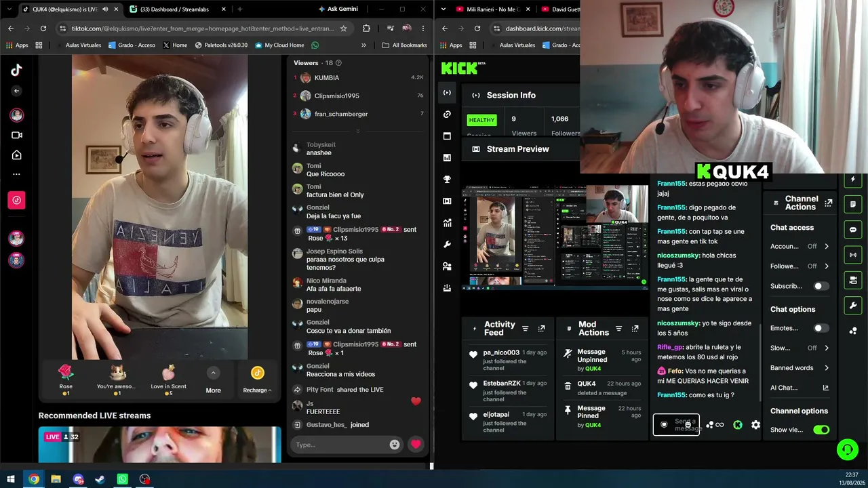
Task: Open Steam from the Windows taskbar
Action: tap(100, 479)
